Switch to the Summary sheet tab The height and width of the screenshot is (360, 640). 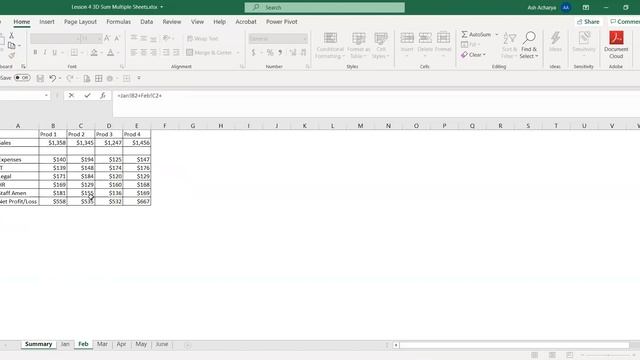(38, 344)
